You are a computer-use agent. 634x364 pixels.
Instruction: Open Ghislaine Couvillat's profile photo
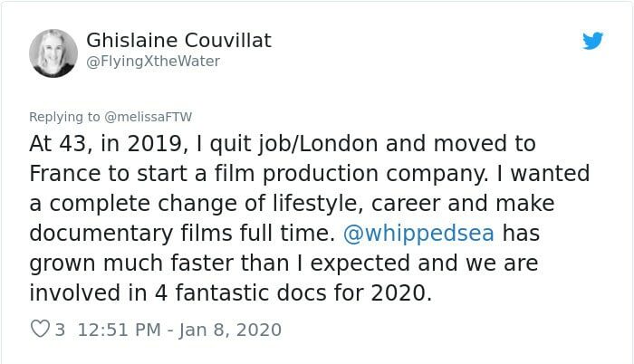pyautogui.click(x=53, y=53)
